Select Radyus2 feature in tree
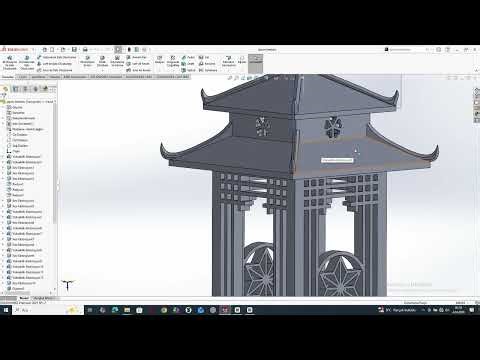 [x=15, y=190]
